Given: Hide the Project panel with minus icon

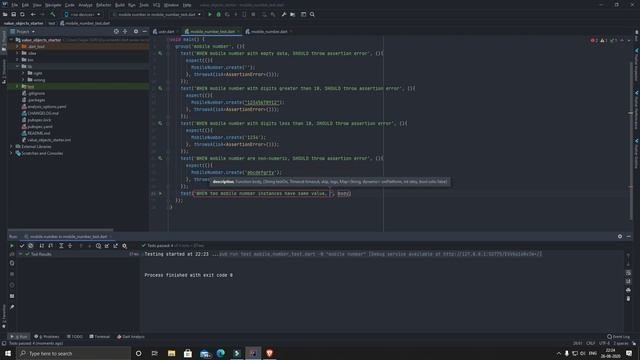Looking at the screenshot, I should click(144, 31).
